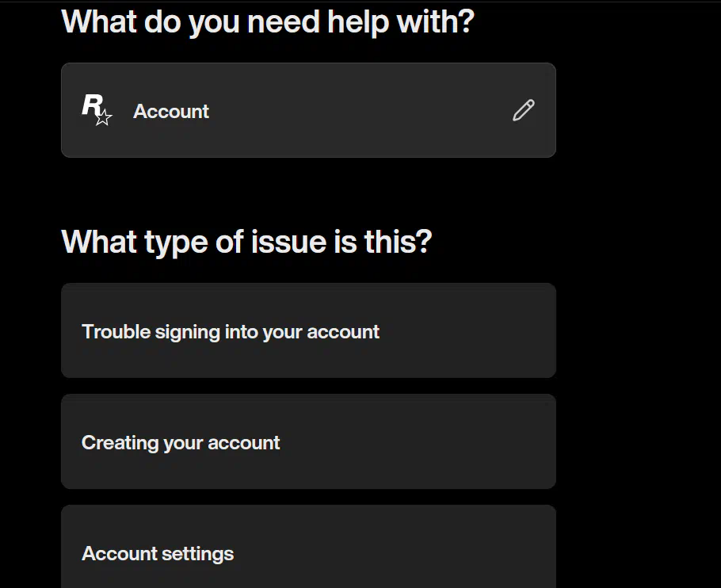
Task: Change the selected Account topic via pencil
Action: click(x=523, y=110)
